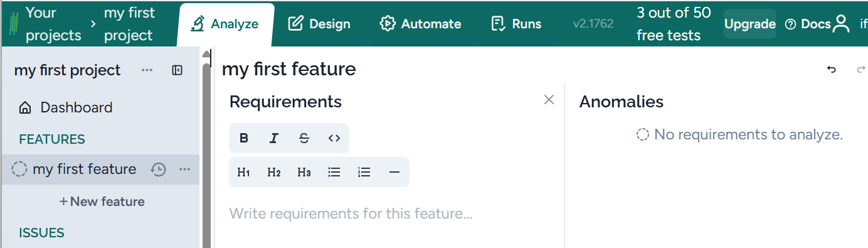Viewport: 868px width, 248px height.
Task: Apply Heading 3 style
Action: tap(304, 172)
